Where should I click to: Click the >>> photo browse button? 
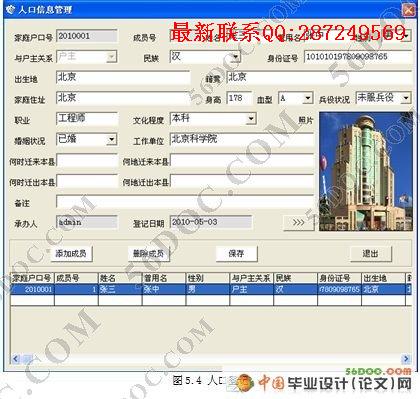tap(299, 222)
